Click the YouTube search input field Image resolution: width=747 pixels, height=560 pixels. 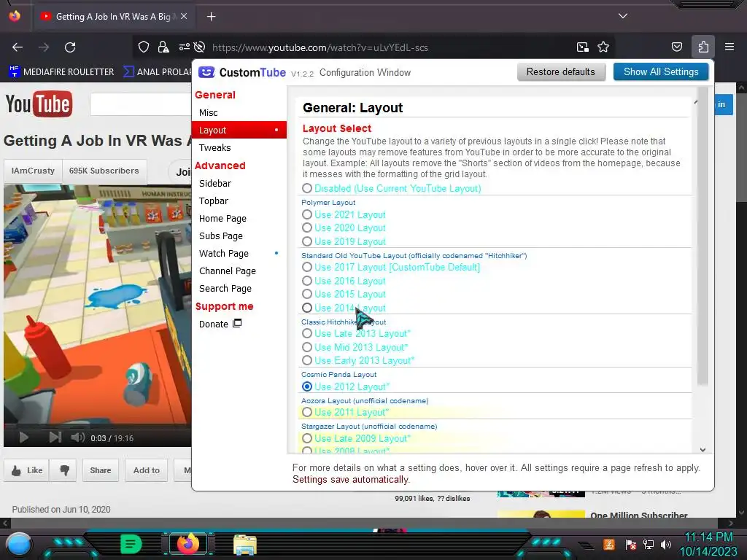click(141, 104)
